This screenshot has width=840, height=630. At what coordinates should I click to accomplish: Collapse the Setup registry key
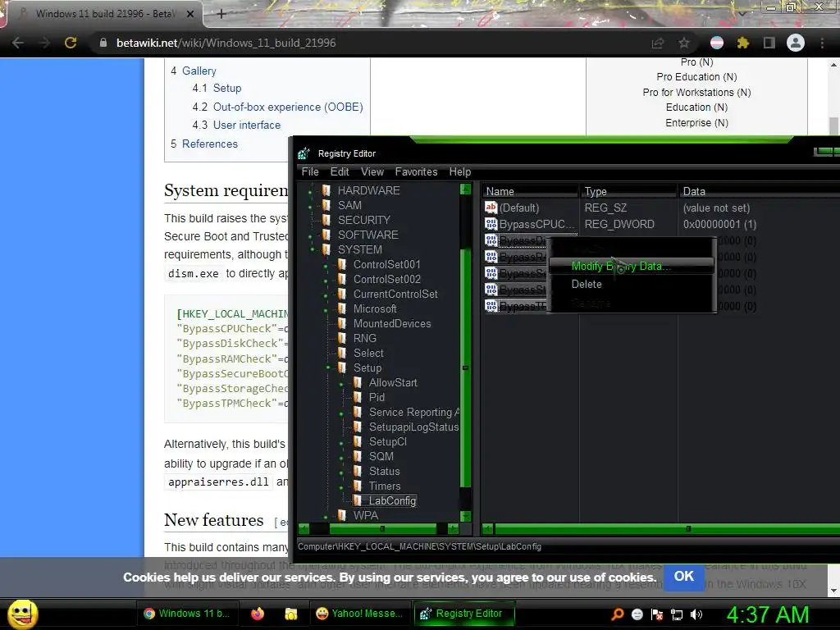point(328,368)
